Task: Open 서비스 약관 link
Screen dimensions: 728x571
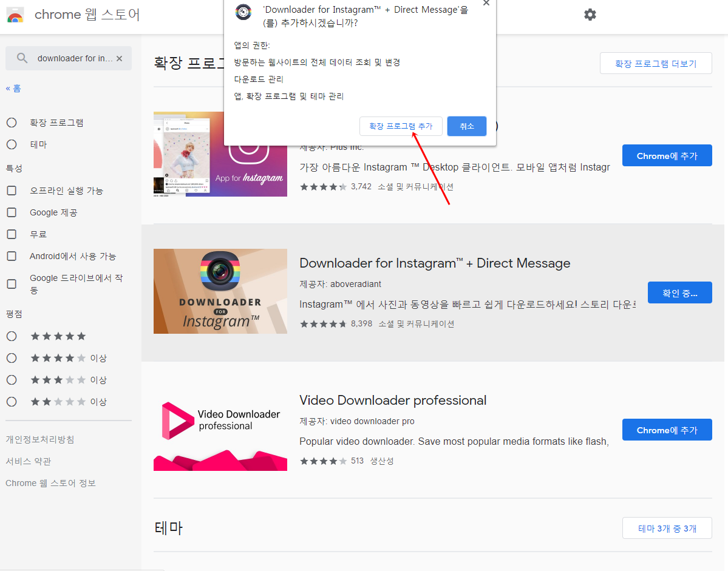Action: tap(29, 461)
